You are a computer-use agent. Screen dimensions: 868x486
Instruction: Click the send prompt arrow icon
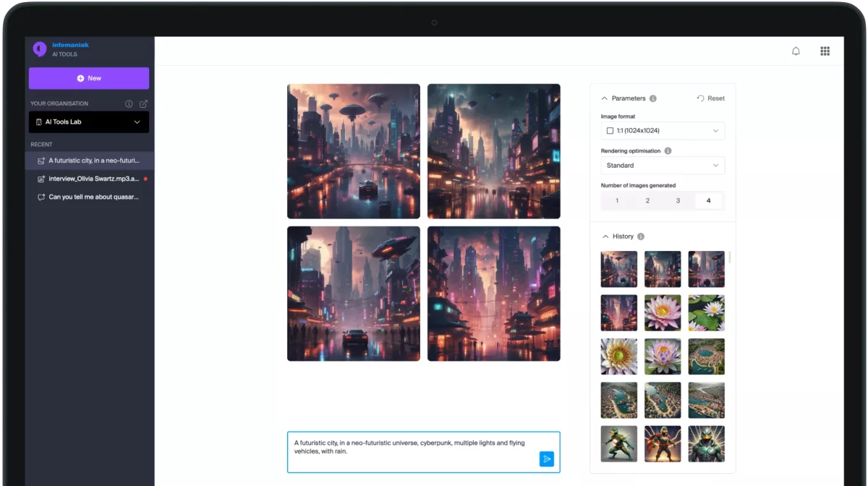[x=547, y=459]
